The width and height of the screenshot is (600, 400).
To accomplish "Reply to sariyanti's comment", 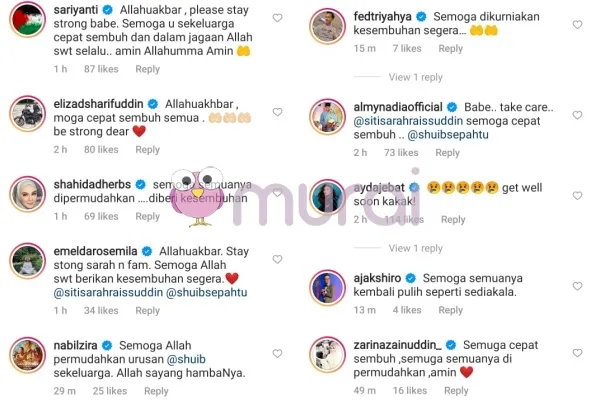I will pos(148,69).
